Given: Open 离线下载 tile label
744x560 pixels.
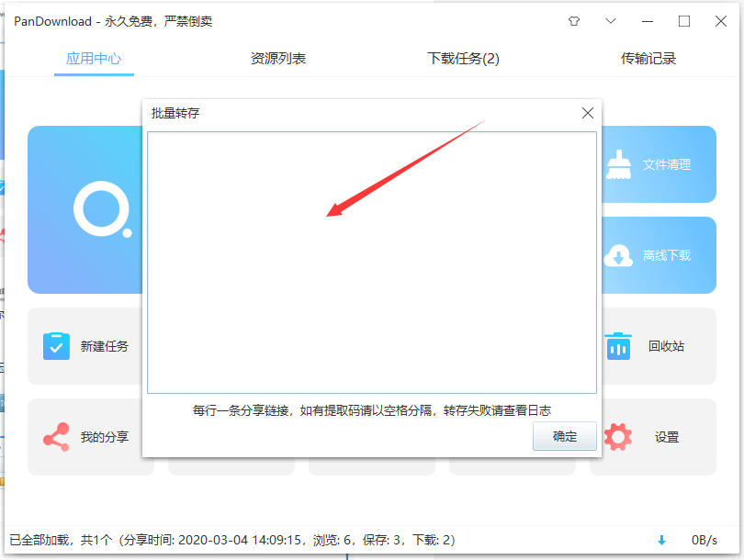Looking at the screenshot, I should 667,255.
